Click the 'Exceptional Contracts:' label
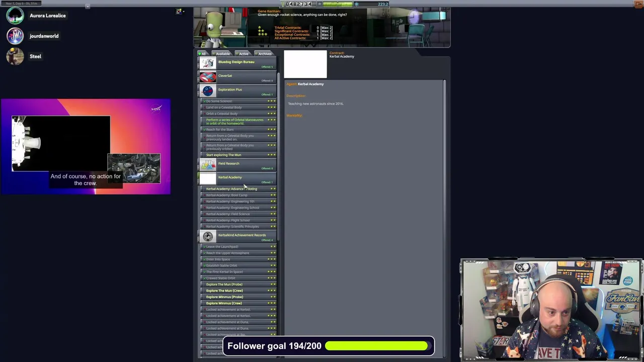The image size is (644, 362). click(x=292, y=35)
